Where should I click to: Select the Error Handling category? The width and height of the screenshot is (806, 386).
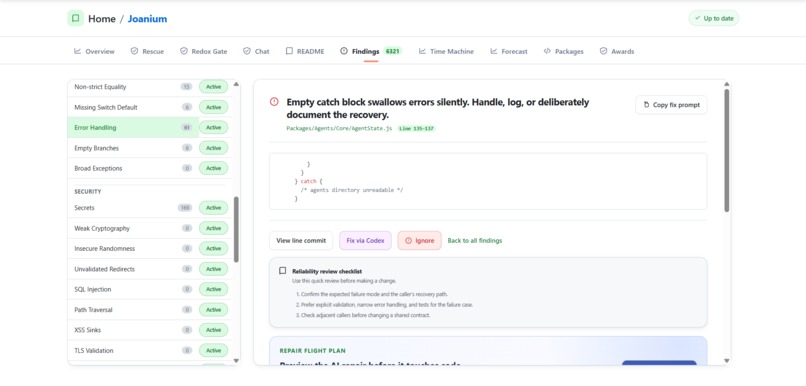point(133,127)
